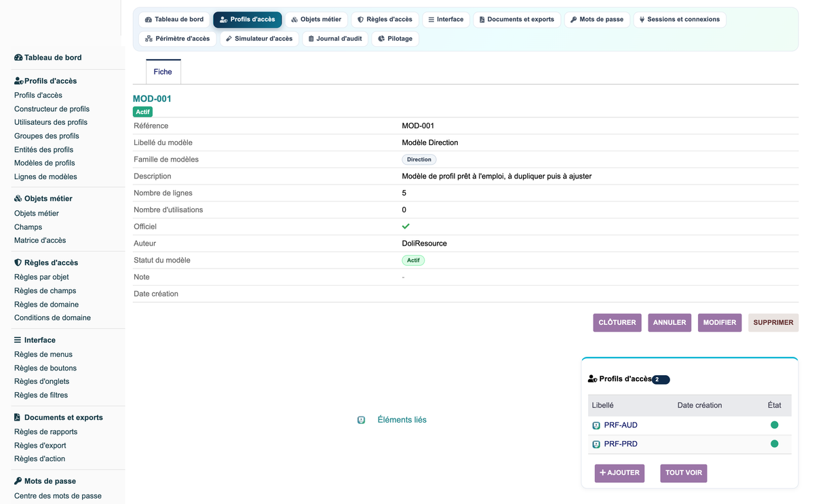Open Centre des mots de passe
The width and height of the screenshot is (814, 504).
pyautogui.click(x=58, y=496)
